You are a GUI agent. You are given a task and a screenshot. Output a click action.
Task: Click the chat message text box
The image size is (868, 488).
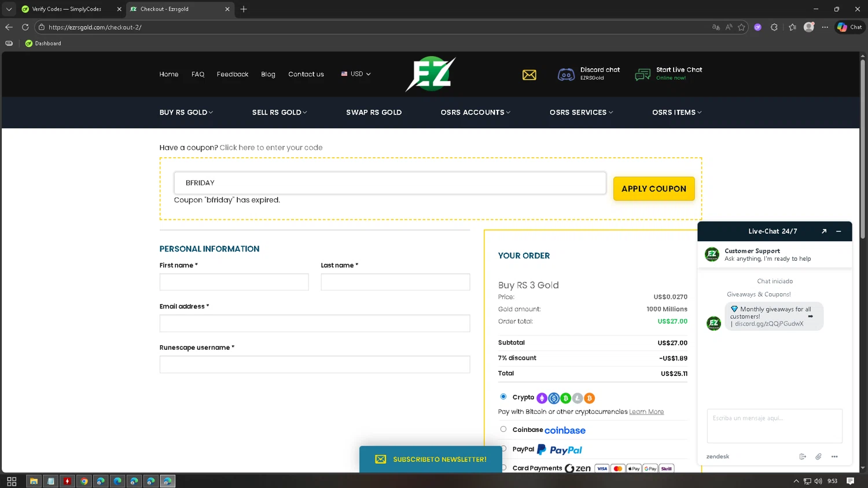point(775,426)
